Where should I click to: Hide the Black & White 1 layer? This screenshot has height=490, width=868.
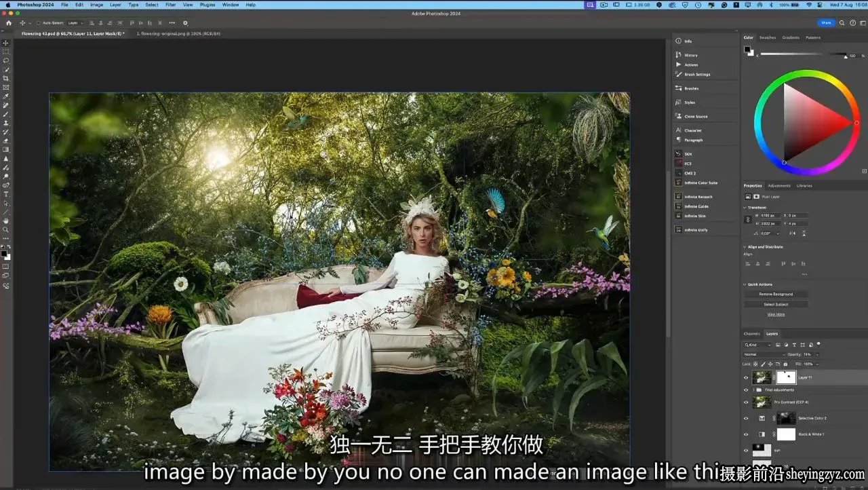(746, 434)
